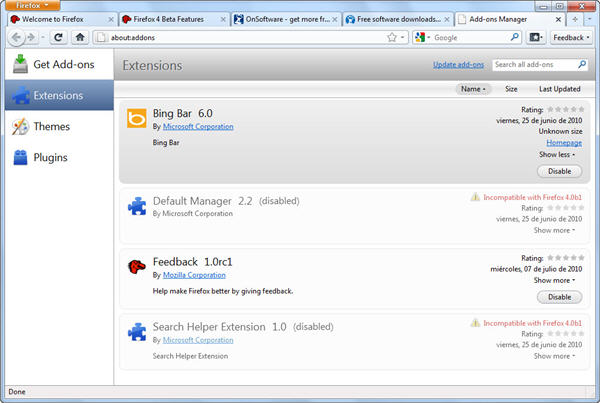Click the Default Manager puzzle-piece icon
This screenshot has height=403, width=600.
[x=136, y=207]
